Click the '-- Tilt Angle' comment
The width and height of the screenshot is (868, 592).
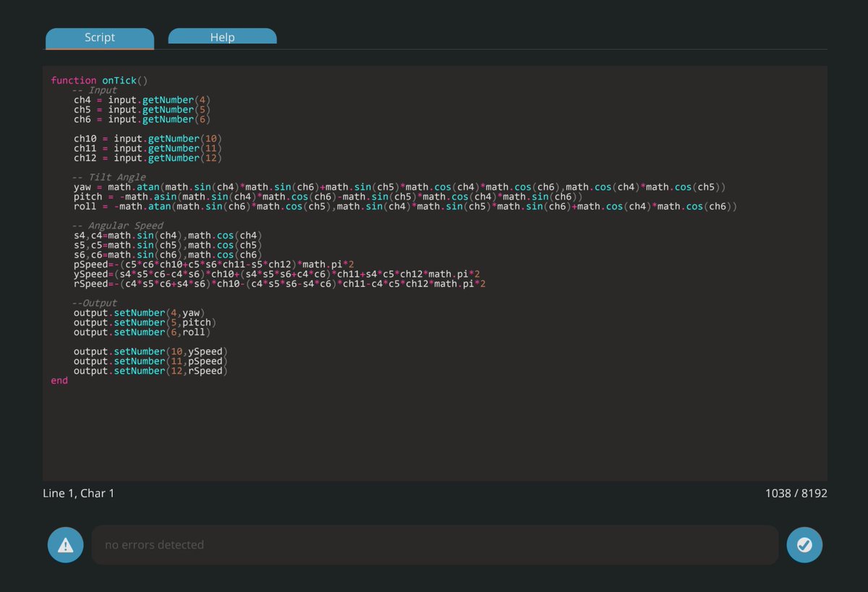coord(109,177)
